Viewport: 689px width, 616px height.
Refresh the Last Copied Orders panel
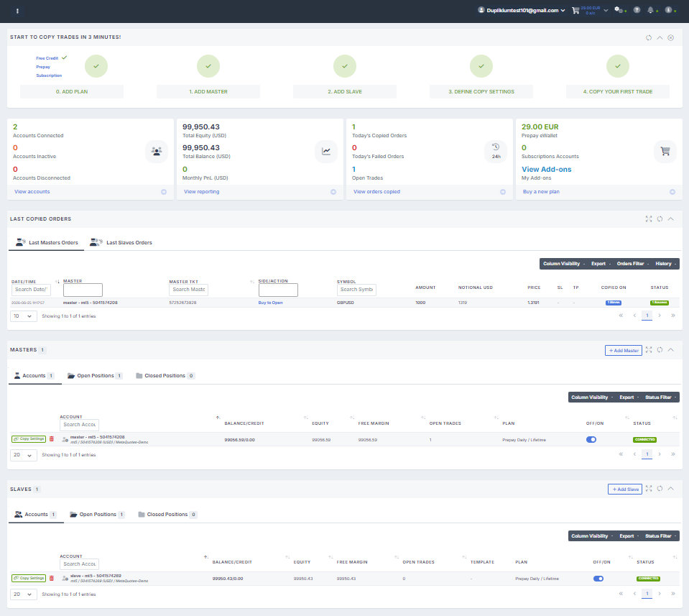click(x=660, y=219)
